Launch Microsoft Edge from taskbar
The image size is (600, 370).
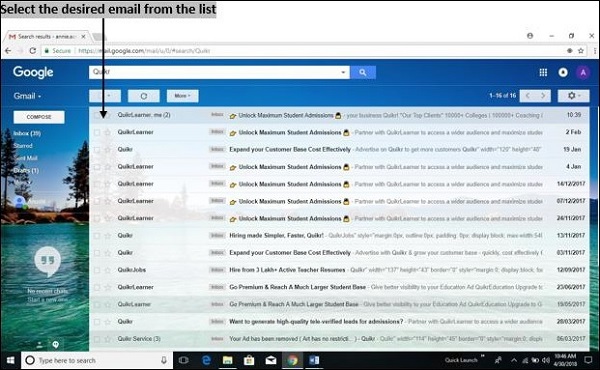click(206, 360)
